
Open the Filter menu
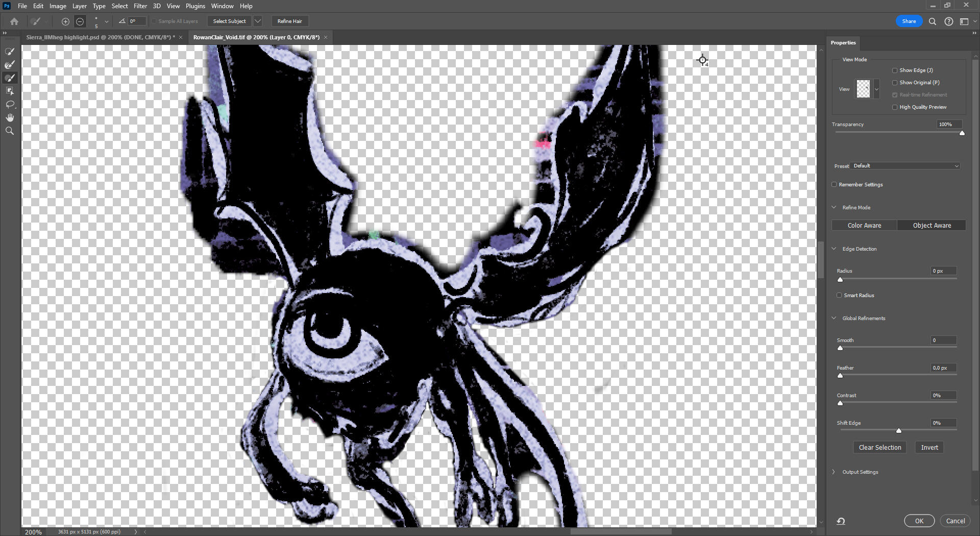pos(140,6)
